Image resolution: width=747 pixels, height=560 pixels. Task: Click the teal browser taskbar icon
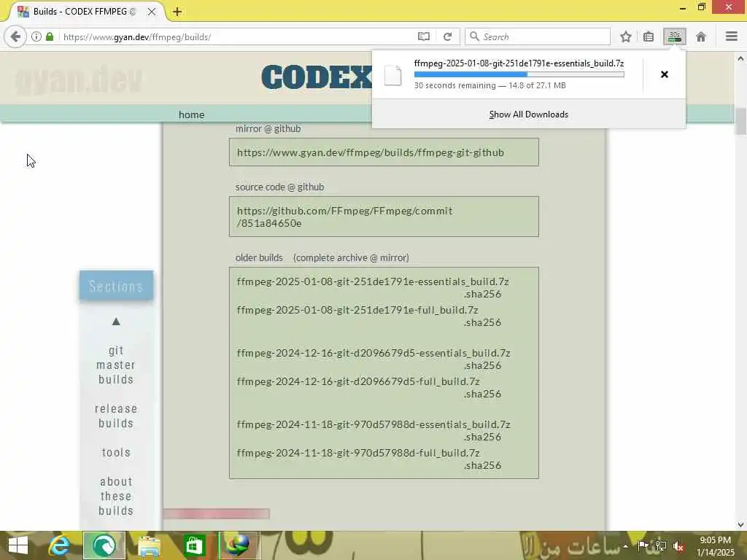coord(104,545)
